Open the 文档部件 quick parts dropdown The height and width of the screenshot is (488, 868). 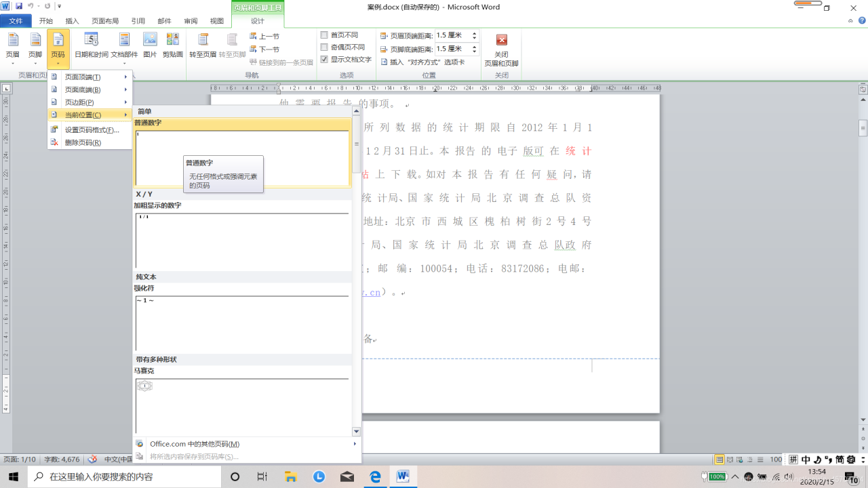pos(124,46)
